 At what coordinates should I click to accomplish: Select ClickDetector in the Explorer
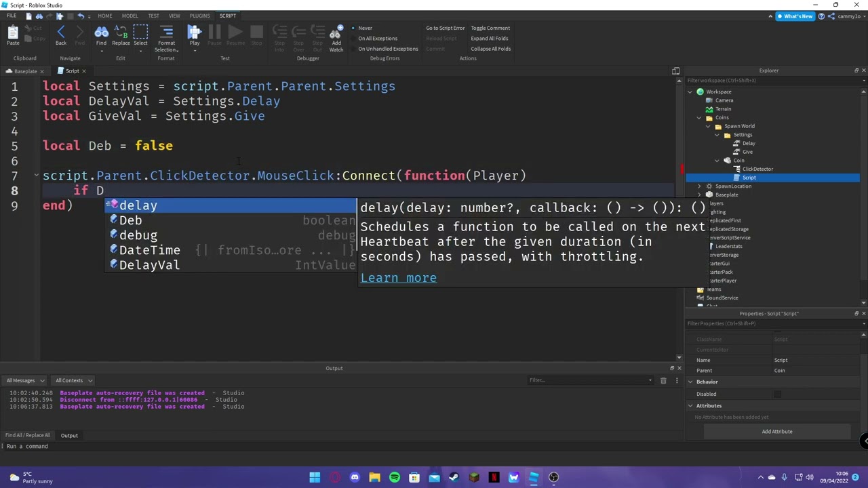click(757, 169)
